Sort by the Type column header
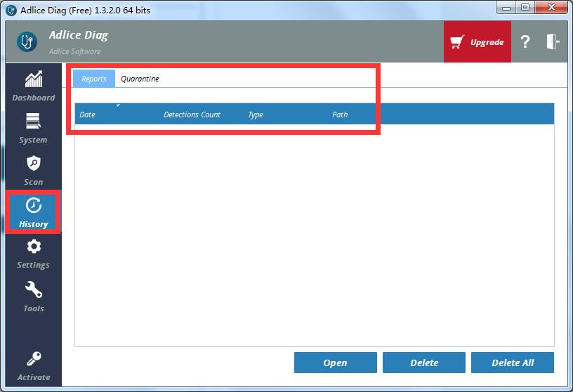Screen dimensions: 573x392 285,114
